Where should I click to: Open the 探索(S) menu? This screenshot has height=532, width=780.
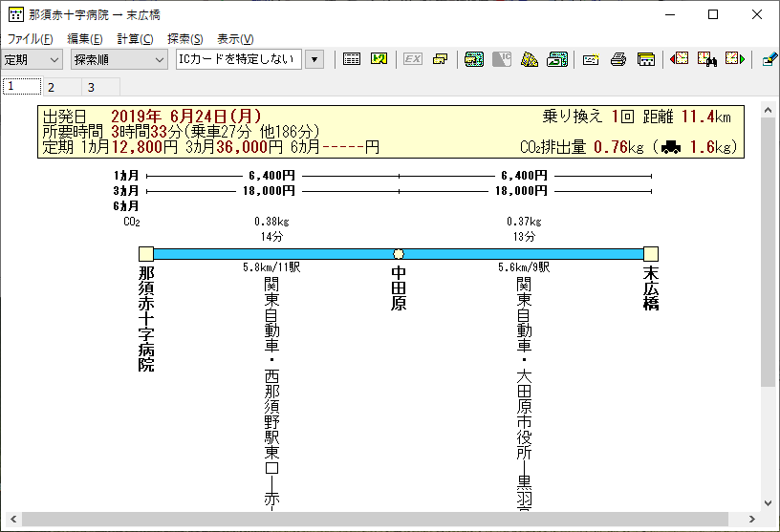(185, 39)
